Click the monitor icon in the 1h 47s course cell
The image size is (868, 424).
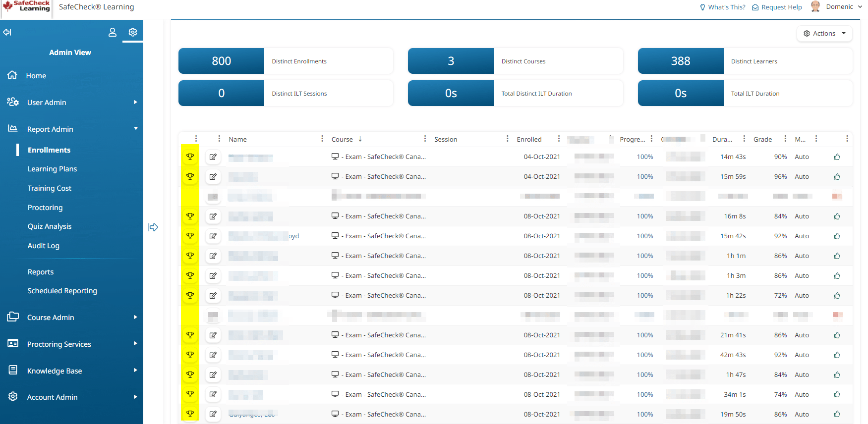[335, 374]
